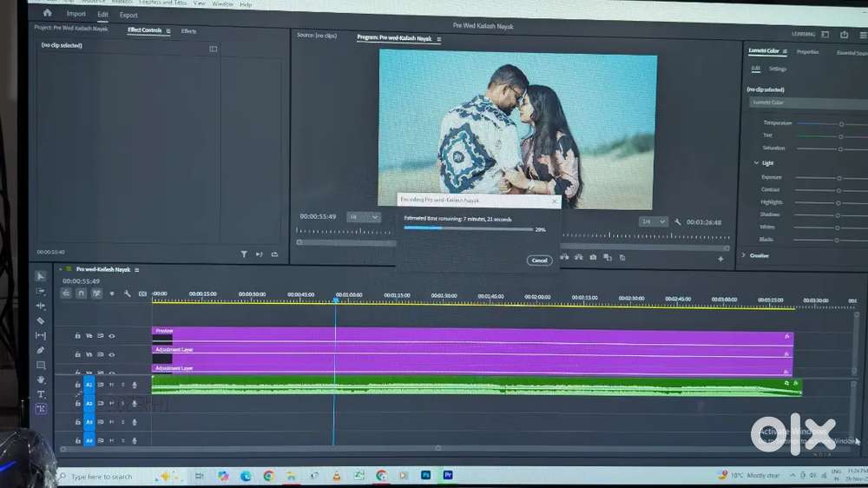Click the Home icon in the header

click(47, 14)
